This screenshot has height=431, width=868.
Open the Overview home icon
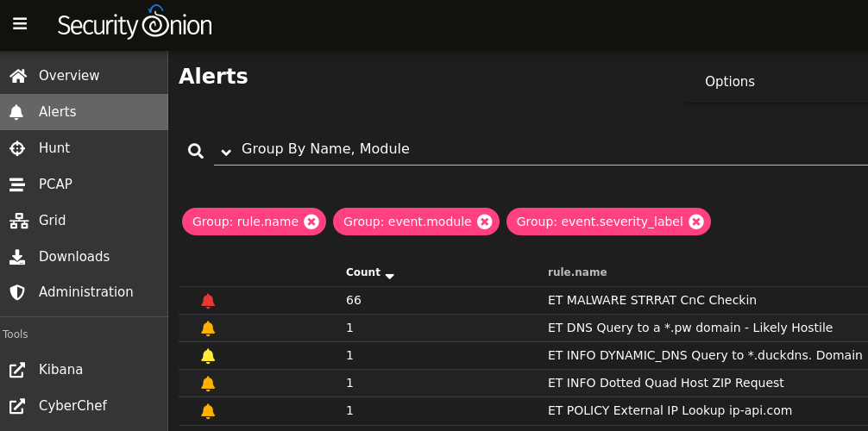pos(18,76)
